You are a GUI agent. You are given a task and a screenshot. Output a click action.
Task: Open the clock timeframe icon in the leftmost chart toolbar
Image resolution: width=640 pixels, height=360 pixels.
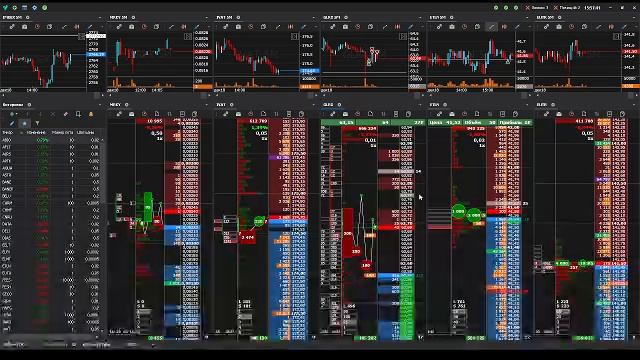[37, 27]
